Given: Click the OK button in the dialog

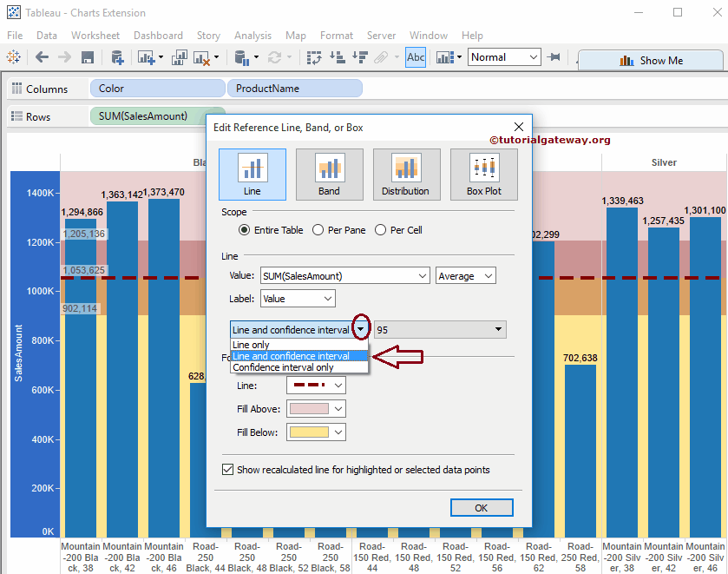Looking at the screenshot, I should tap(482, 508).
